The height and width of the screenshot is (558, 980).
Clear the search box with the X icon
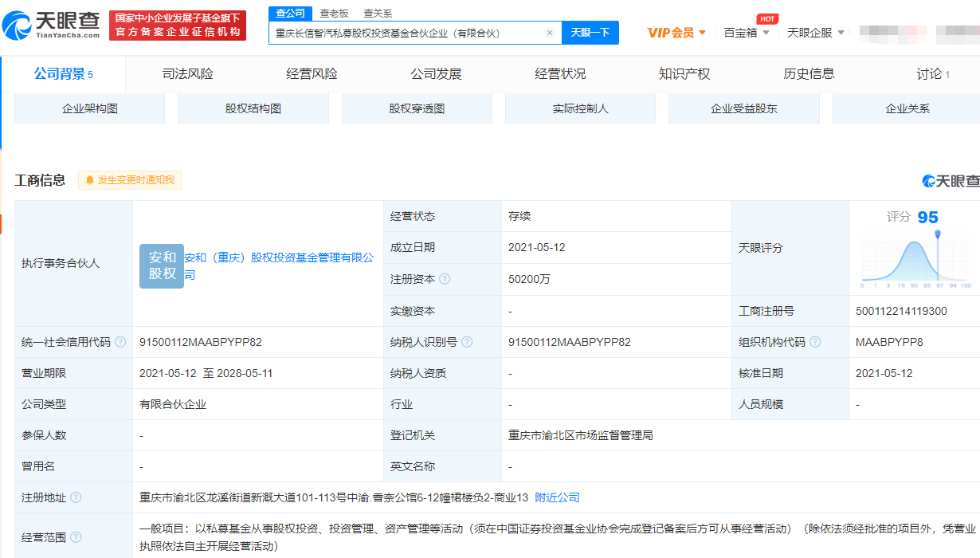[550, 33]
